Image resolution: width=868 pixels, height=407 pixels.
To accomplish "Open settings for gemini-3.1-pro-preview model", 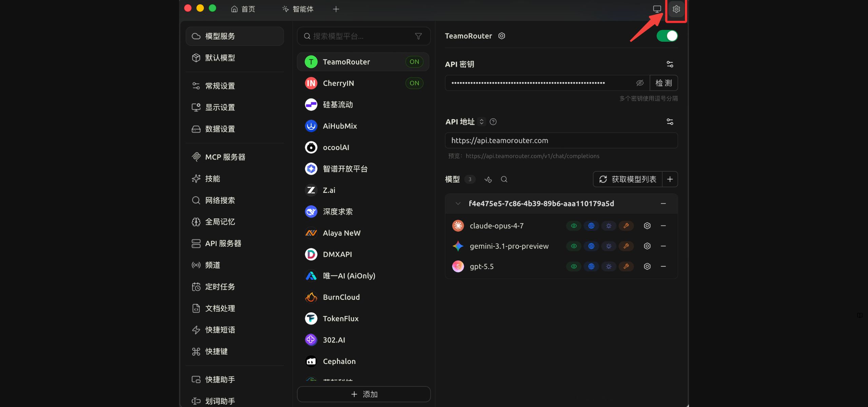I will pos(647,246).
